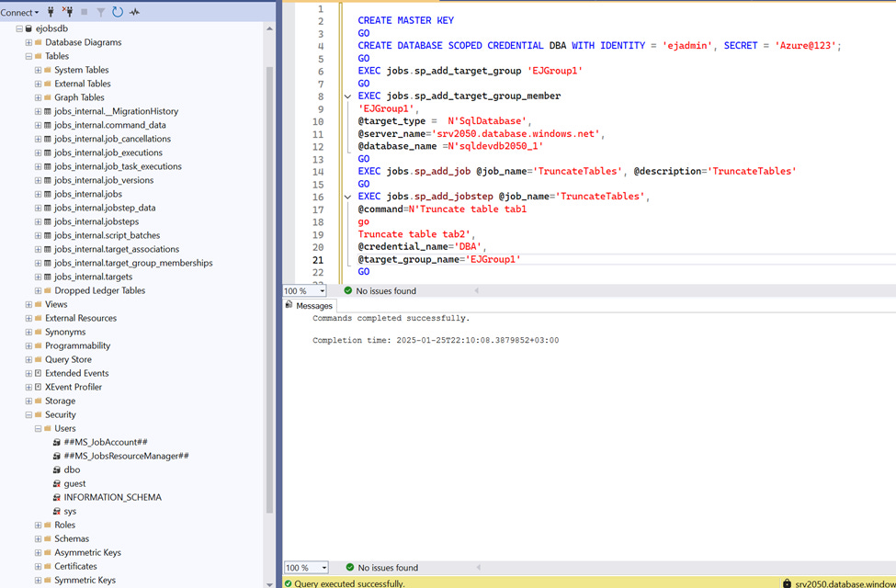Click the folder icon next to Tables
Screen dimensions: 896x588
39,56
